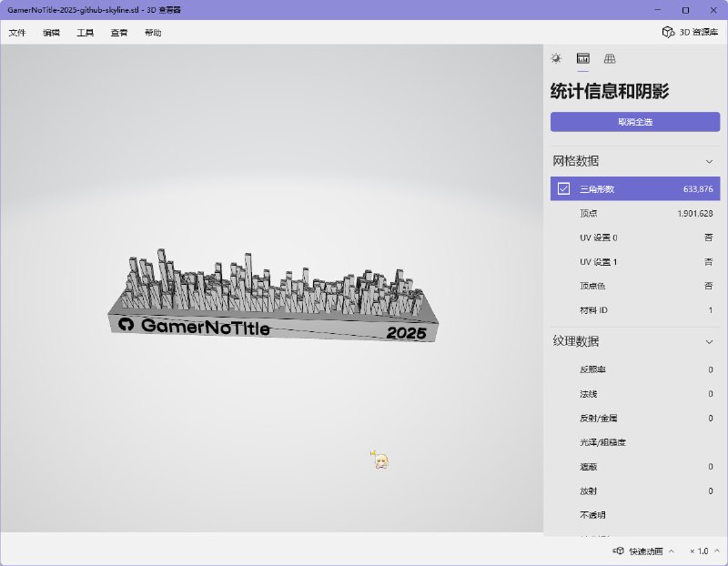Click the 3D 资源库 cube icon
Screen dimensions: 728x566
668,32
